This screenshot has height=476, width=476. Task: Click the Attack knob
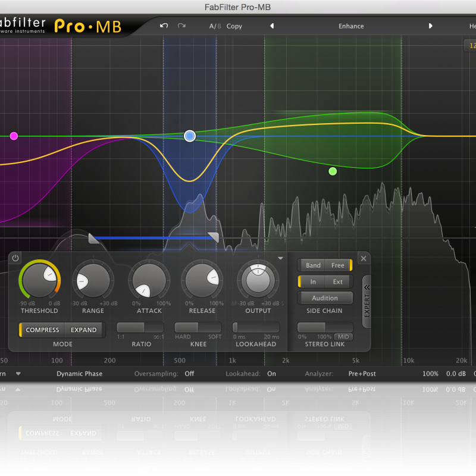click(149, 280)
